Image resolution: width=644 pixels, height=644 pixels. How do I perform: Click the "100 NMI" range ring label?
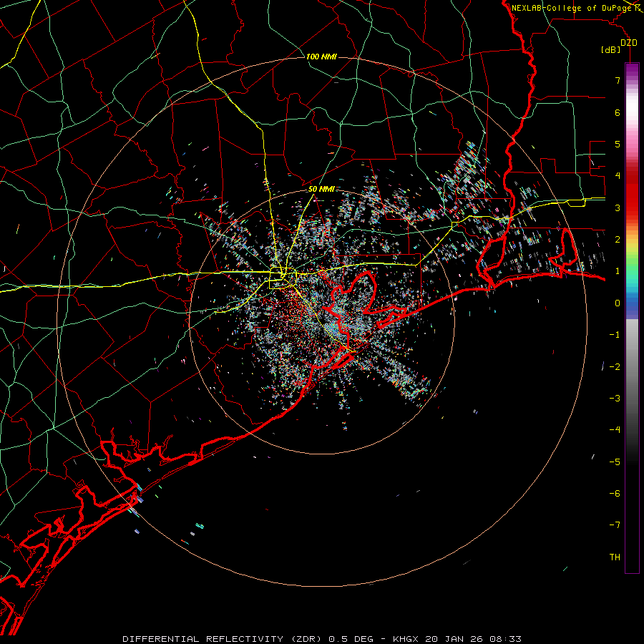321,57
